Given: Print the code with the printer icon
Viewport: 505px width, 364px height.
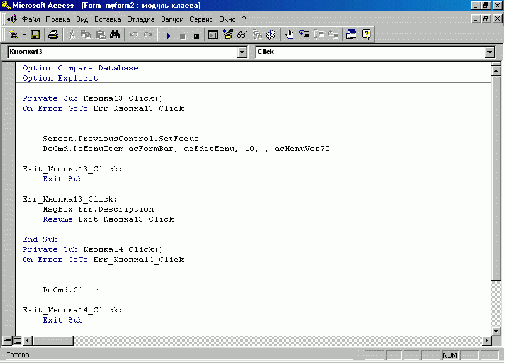Looking at the screenshot, I should 53,34.
